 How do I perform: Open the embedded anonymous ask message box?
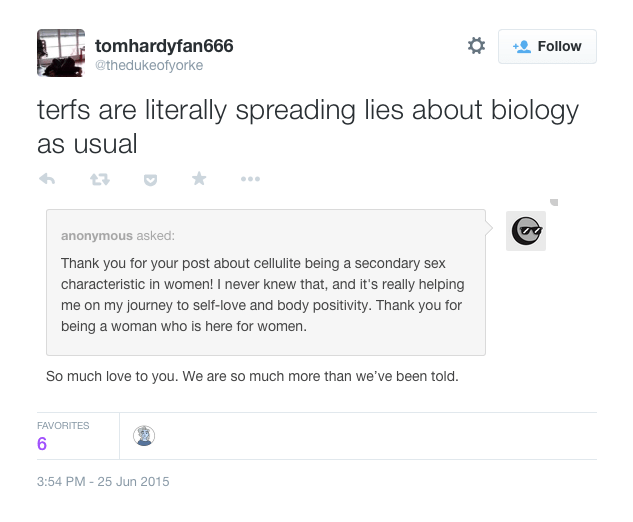pyautogui.click(x=265, y=290)
